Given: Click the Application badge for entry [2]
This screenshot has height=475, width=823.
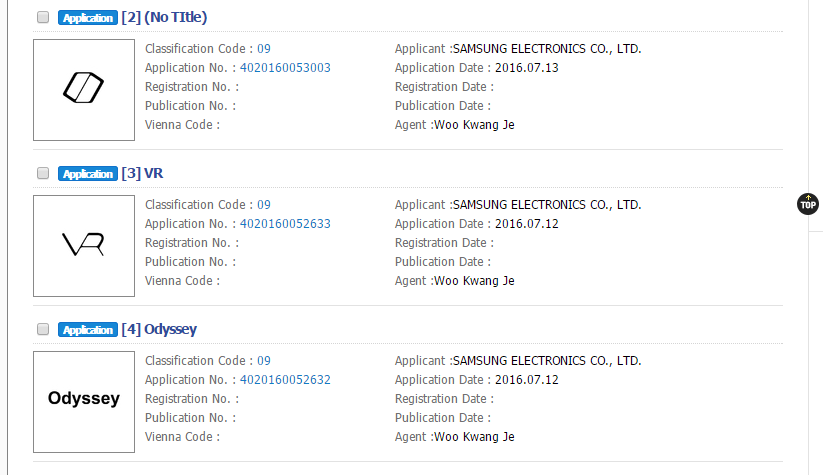Looking at the screenshot, I should 88,18.
